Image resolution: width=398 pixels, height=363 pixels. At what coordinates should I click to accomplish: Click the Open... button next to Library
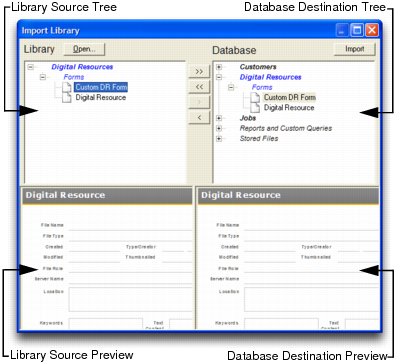click(84, 49)
